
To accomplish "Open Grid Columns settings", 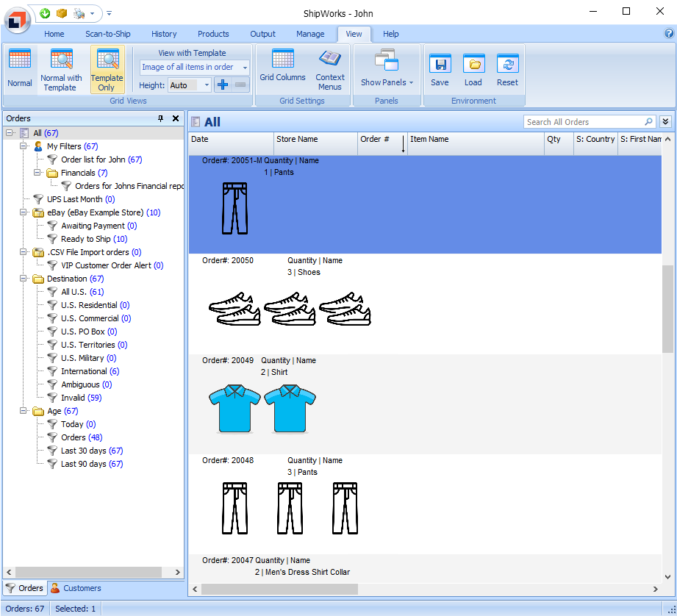I will click(x=282, y=65).
